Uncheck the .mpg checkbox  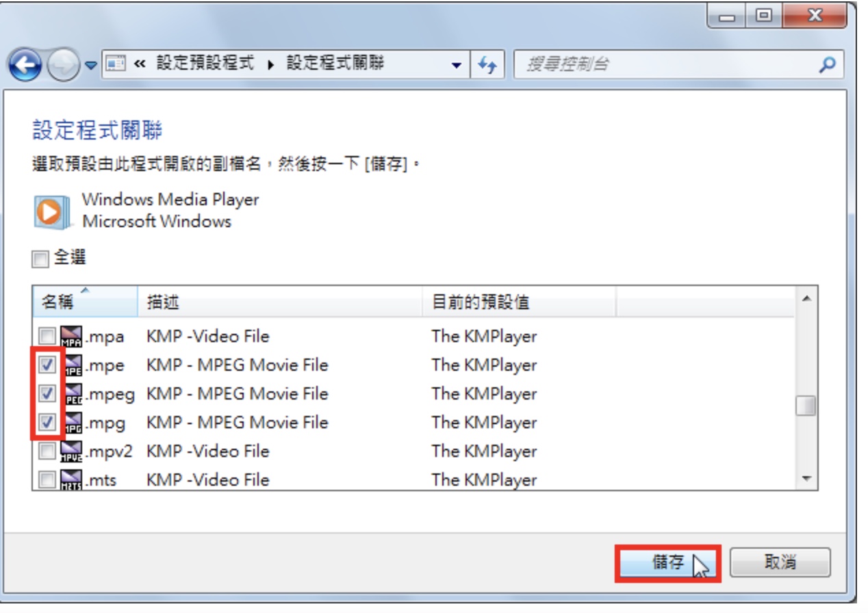(x=47, y=423)
